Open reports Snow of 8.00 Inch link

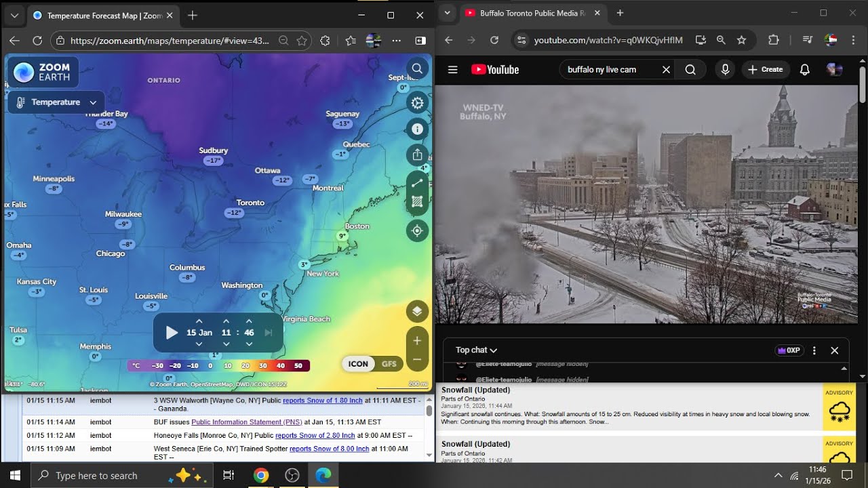point(330,449)
